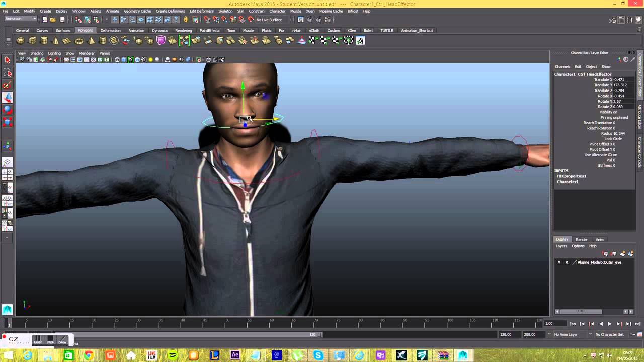Click the lock selection padlock icon

coord(186,20)
